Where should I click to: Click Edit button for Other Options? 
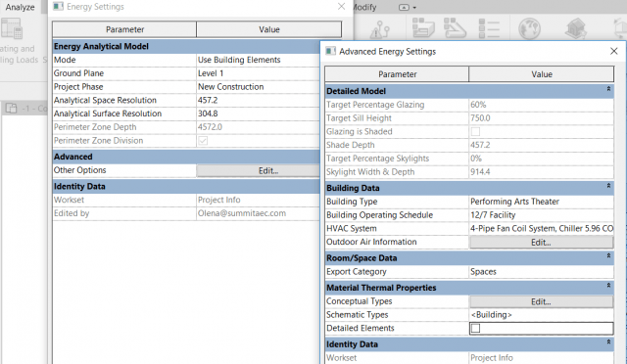(258, 170)
